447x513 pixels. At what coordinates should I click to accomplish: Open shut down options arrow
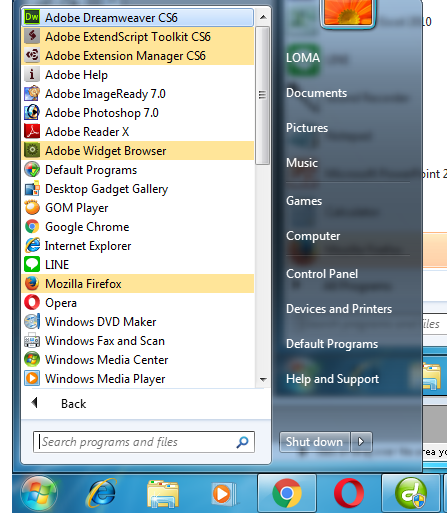coord(361,442)
